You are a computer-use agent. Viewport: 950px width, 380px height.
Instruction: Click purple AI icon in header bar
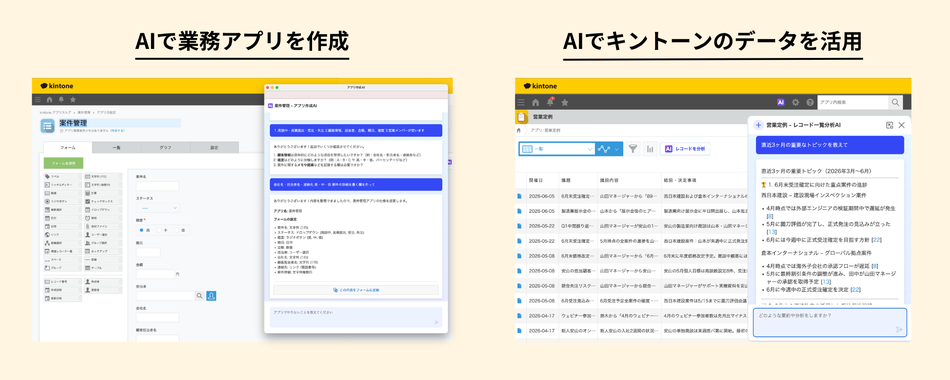(781, 102)
